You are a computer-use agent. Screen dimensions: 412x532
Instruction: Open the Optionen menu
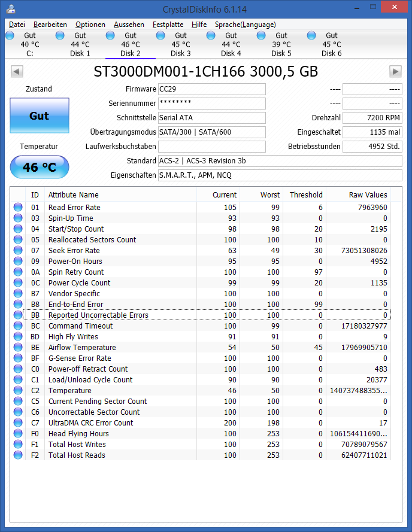pos(90,25)
